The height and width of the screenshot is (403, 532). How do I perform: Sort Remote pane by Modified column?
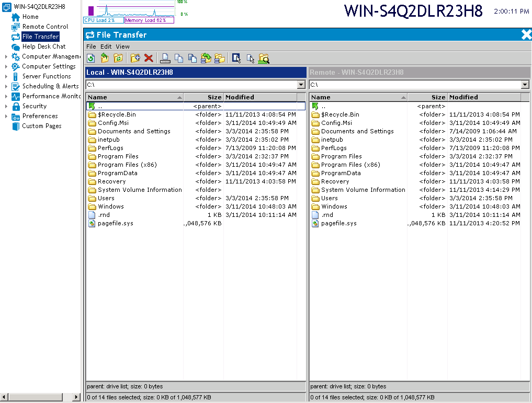pos(484,97)
